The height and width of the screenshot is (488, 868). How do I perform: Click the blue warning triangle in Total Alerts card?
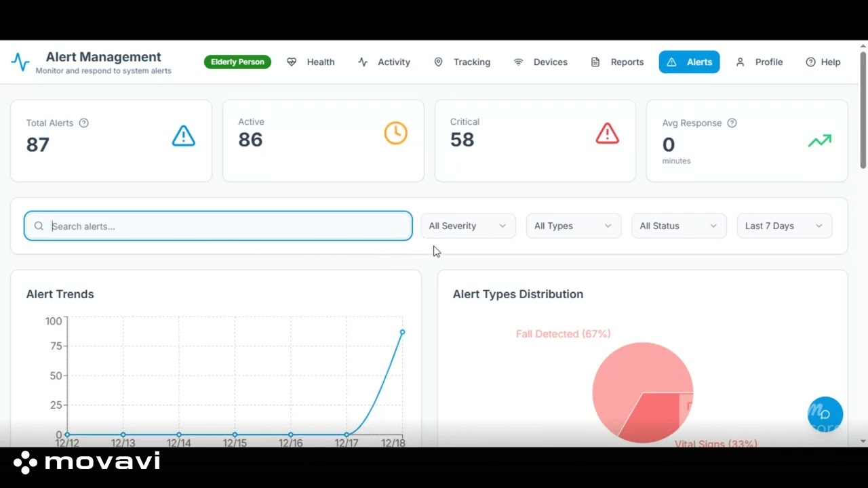pos(184,136)
